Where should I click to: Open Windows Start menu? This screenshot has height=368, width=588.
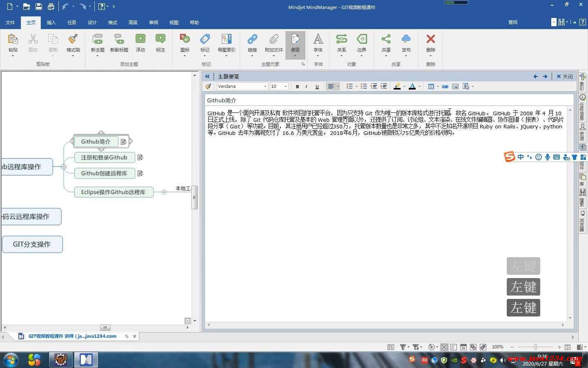(x=11, y=360)
